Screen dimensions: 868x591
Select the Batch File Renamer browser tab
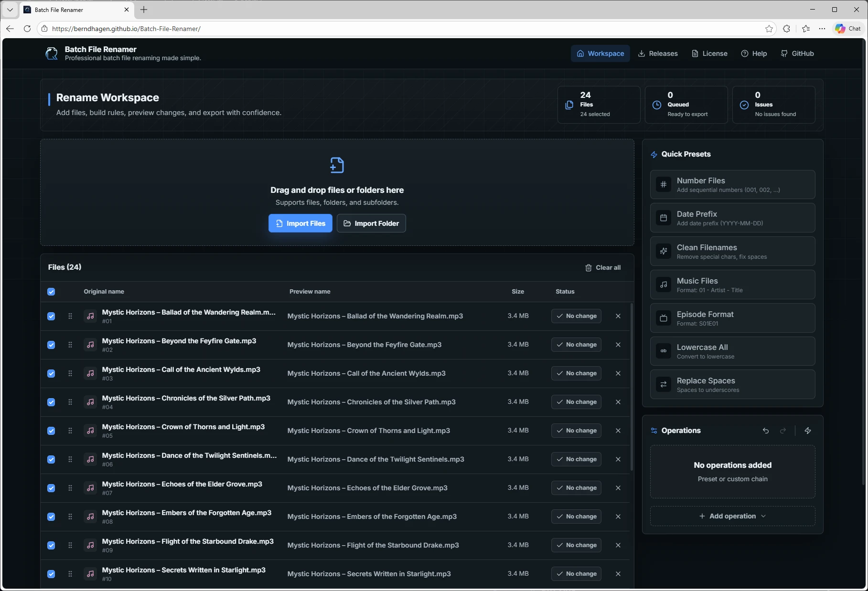coord(76,10)
